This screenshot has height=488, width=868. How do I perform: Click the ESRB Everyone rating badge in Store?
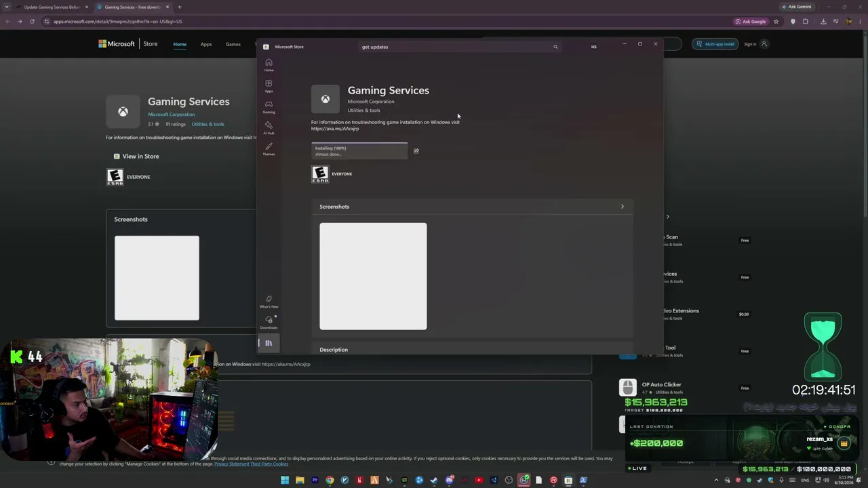(319, 174)
